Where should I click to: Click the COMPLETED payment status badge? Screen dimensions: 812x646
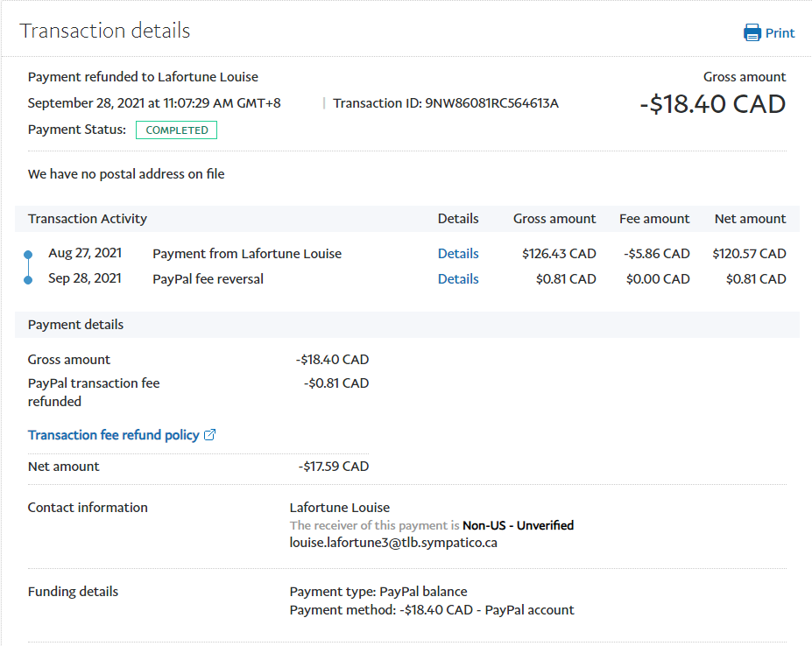[x=176, y=130]
